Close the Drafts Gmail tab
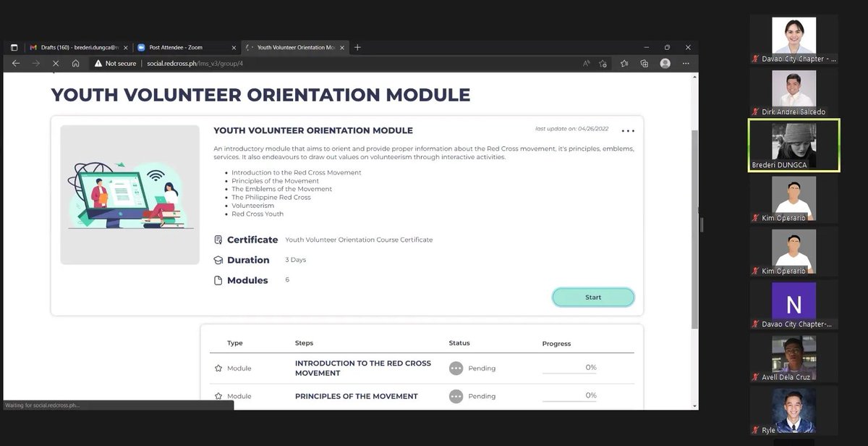The width and height of the screenshot is (868, 446). pyautogui.click(x=125, y=48)
